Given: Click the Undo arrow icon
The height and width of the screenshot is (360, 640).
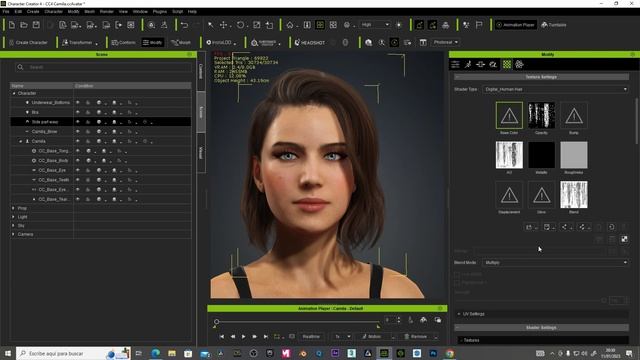Looking at the screenshot, I should [x=184, y=25].
